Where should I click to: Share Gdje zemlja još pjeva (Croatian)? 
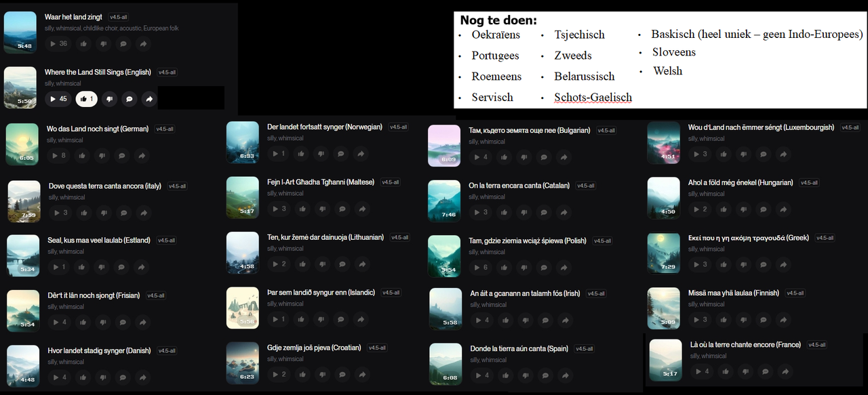tap(361, 375)
